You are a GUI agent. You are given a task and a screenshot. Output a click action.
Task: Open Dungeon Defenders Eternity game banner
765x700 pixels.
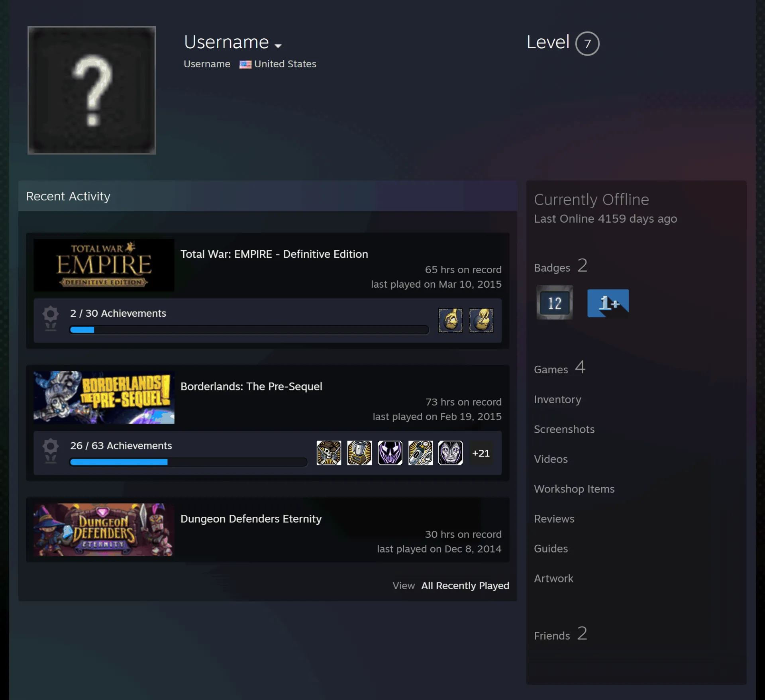[104, 529]
